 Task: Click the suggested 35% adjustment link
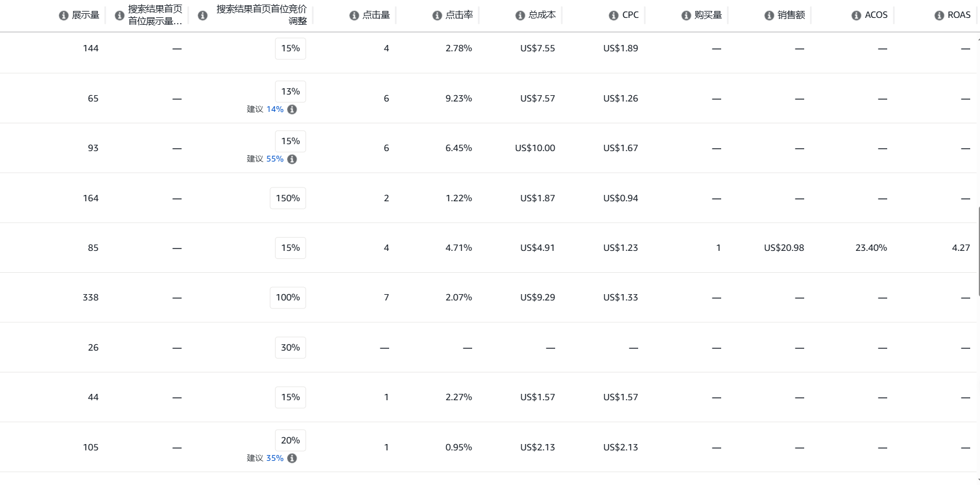[275, 458]
